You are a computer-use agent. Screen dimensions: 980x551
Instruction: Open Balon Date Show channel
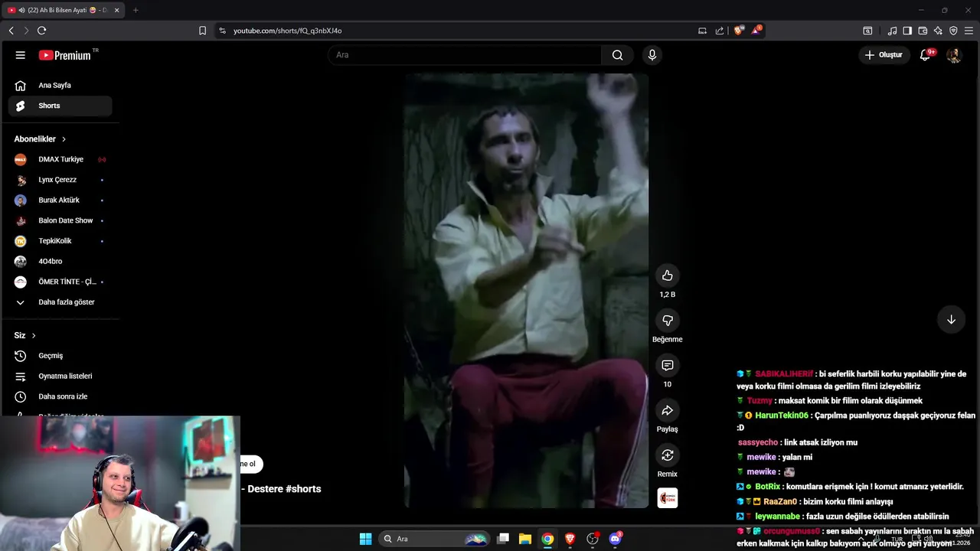(x=60, y=220)
